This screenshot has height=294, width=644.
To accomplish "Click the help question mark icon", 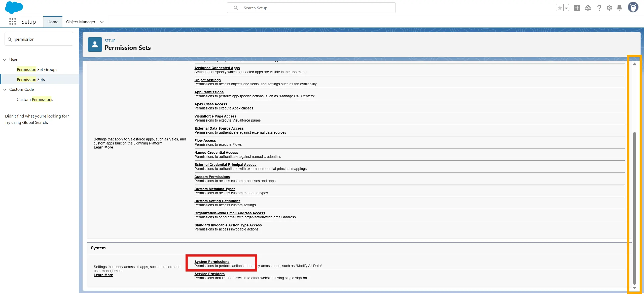I will point(599,8).
